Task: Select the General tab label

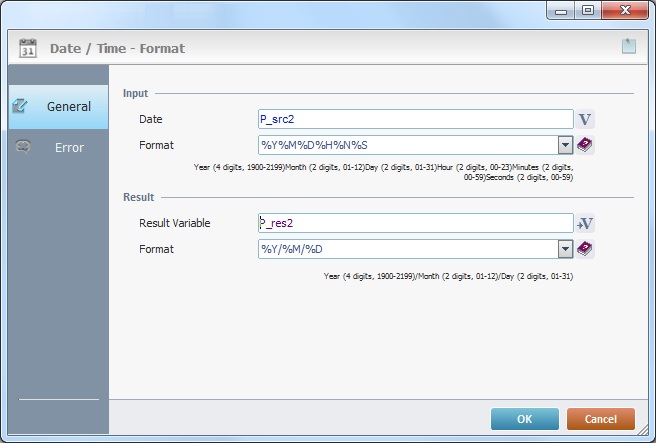Action: [69, 107]
